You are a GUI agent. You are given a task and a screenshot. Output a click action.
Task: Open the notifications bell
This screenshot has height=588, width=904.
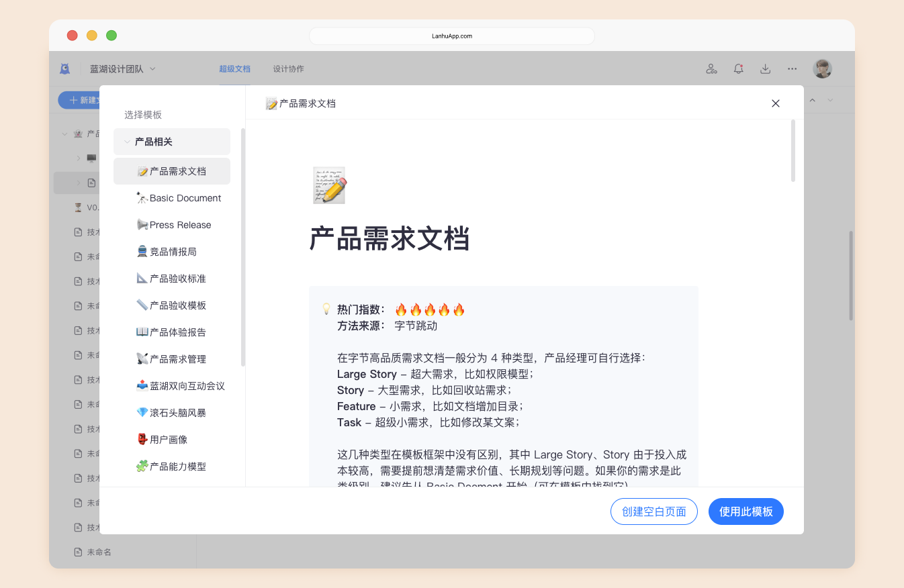[x=738, y=68]
